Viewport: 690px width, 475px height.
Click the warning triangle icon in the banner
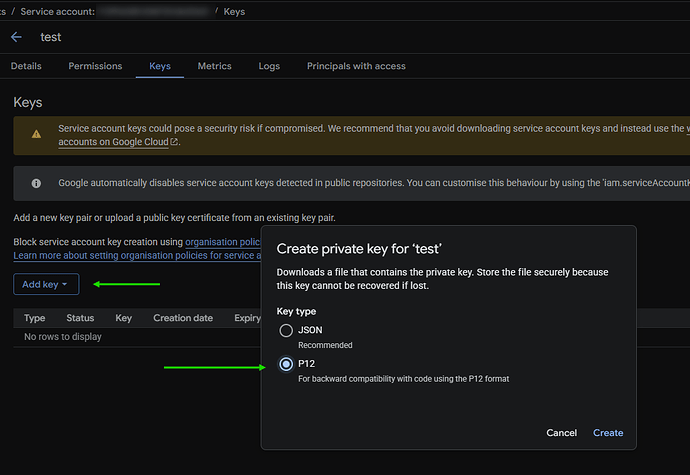click(36, 134)
